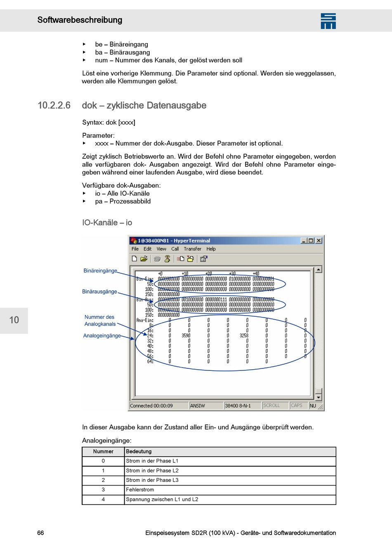Click the greyed Call phone toolbar icon

coord(157,259)
